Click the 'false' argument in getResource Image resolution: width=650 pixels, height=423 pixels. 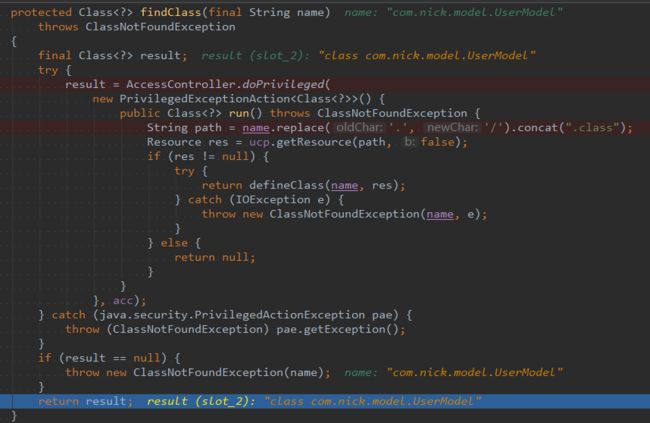[437, 142]
